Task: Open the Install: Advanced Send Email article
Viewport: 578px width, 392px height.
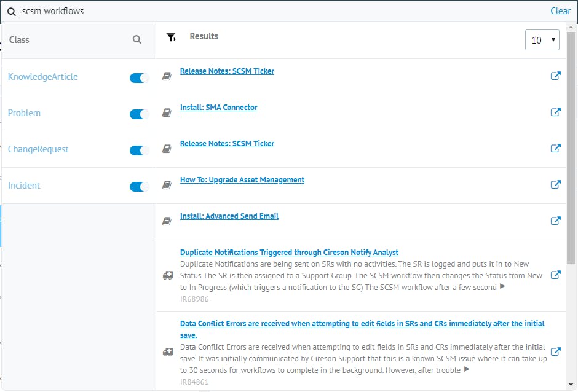Action: pyautogui.click(x=229, y=216)
